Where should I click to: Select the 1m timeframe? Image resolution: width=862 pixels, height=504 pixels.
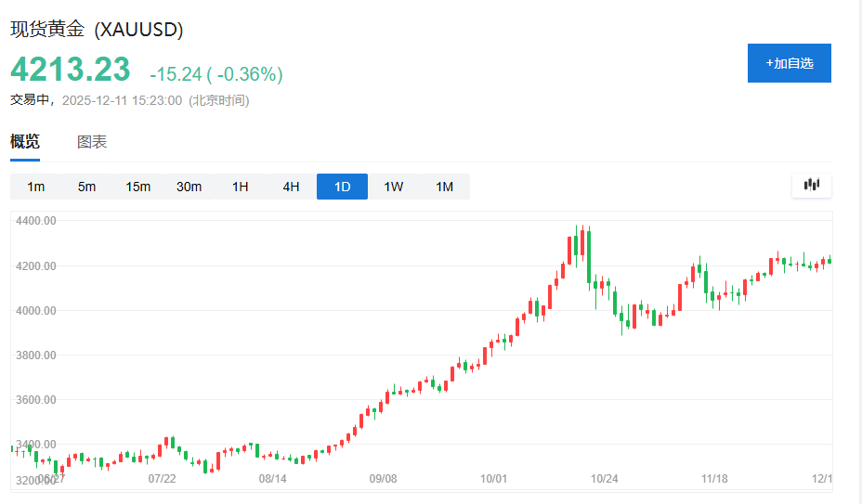(36, 187)
